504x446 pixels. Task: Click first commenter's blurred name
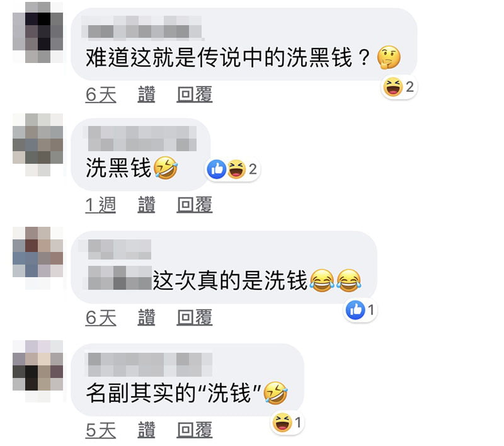pyautogui.click(x=142, y=28)
